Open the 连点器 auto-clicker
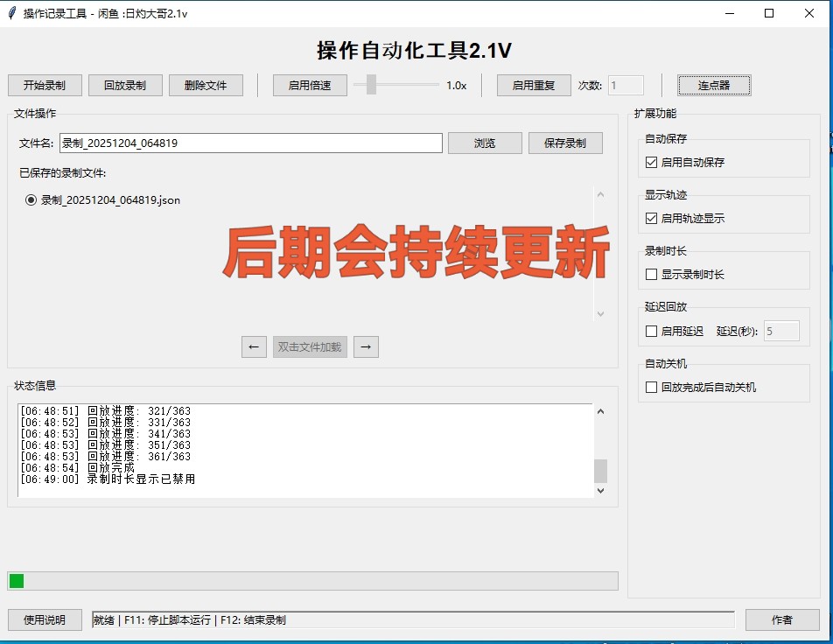 click(714, 85)
